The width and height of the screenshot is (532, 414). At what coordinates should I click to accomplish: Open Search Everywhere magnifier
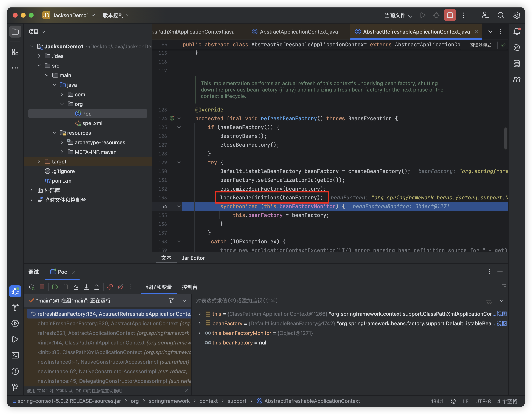coord(501,15)
